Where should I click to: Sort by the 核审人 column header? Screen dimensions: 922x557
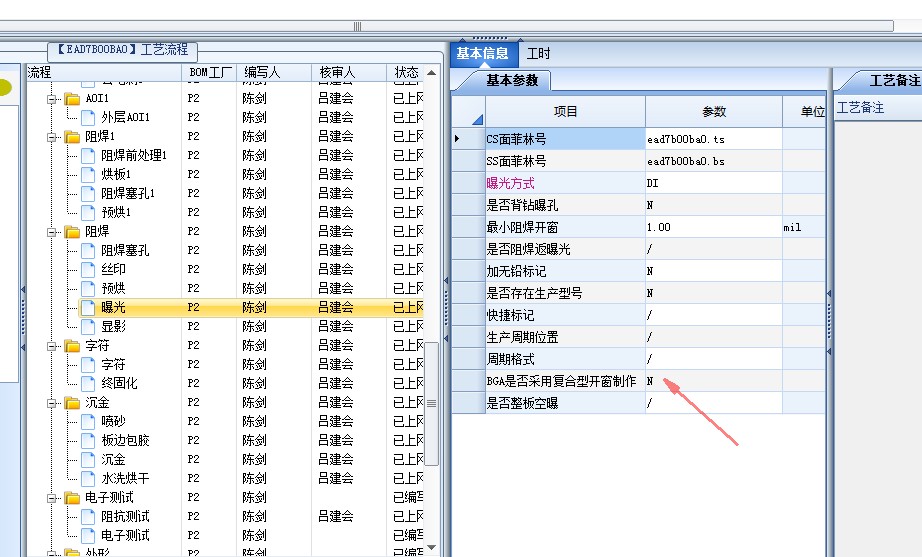click(349, 72)
